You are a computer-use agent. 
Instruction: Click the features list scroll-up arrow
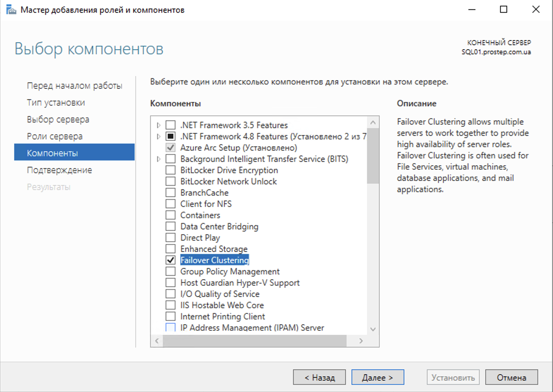tap(373, 122)
